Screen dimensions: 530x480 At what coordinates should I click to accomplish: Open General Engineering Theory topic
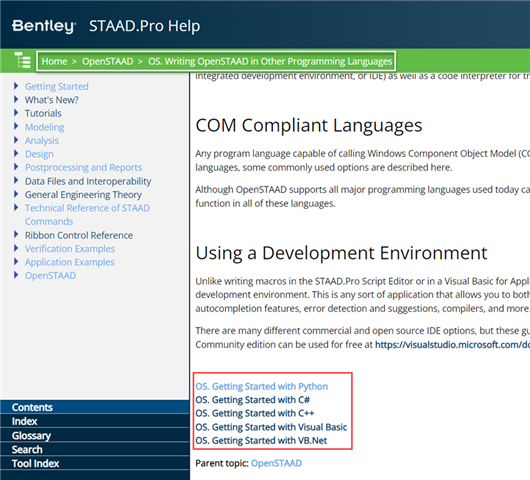coord(83,195)
